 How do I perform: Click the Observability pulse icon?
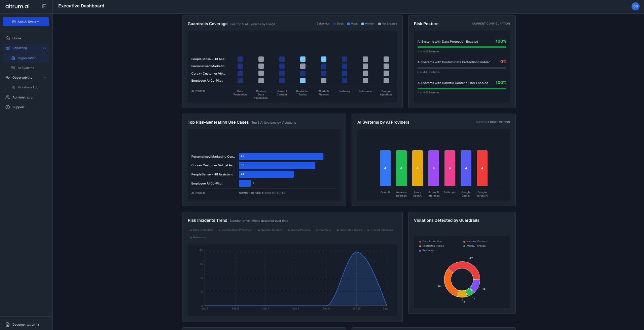click(x=8, y=78)
